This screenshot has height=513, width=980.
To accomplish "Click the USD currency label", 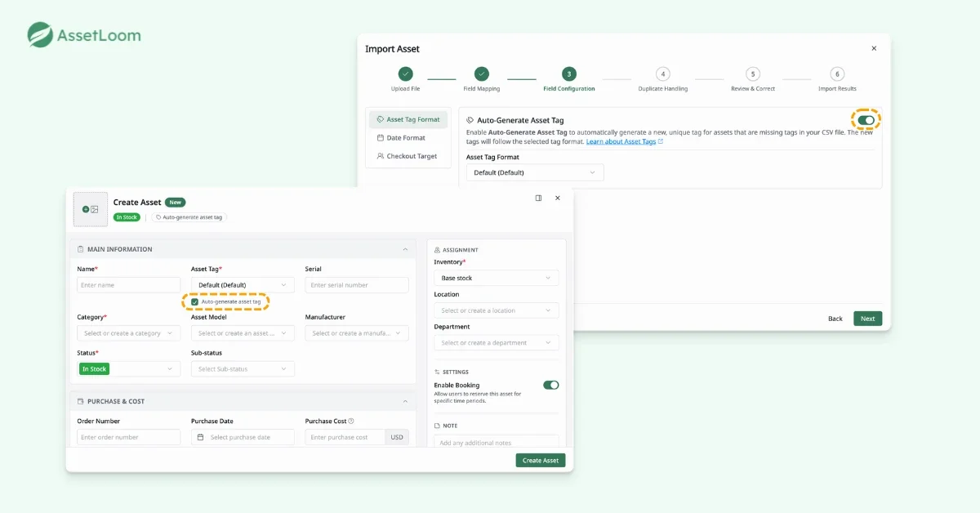I will tap(397, 437).
